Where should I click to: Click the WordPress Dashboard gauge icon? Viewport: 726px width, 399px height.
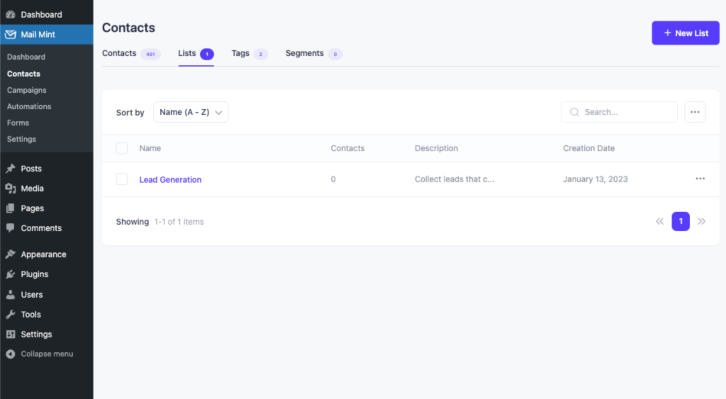pyautogui.click(x=10, y=15)
